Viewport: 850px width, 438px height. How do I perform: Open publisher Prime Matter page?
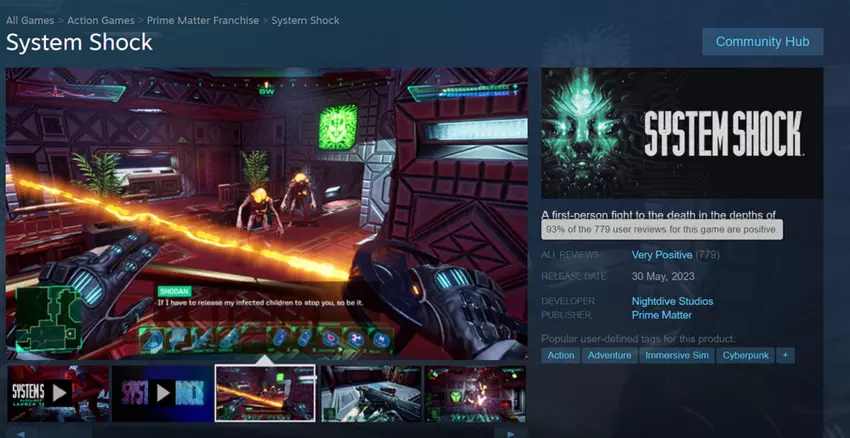(x=661, y=315)
